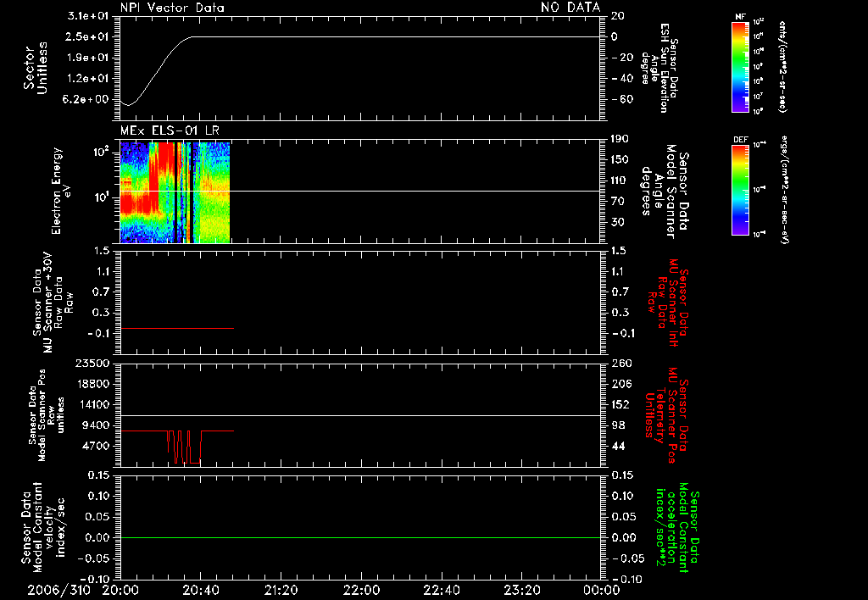Click the "14100" scanner position axis value
Screen dimensions: 868x600
click(92, 404)
